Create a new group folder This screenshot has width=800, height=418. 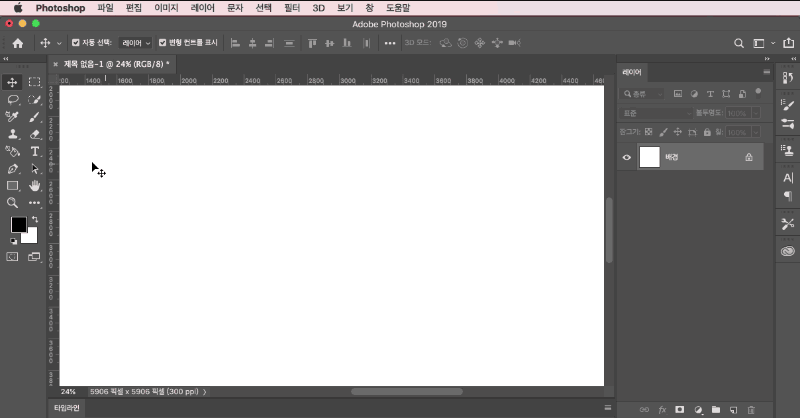[716, 410]
